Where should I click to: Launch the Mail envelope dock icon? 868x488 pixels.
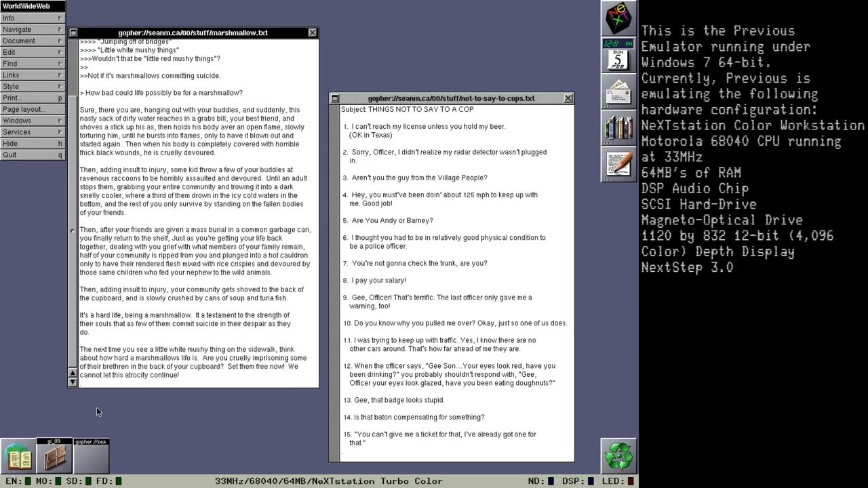618,91
